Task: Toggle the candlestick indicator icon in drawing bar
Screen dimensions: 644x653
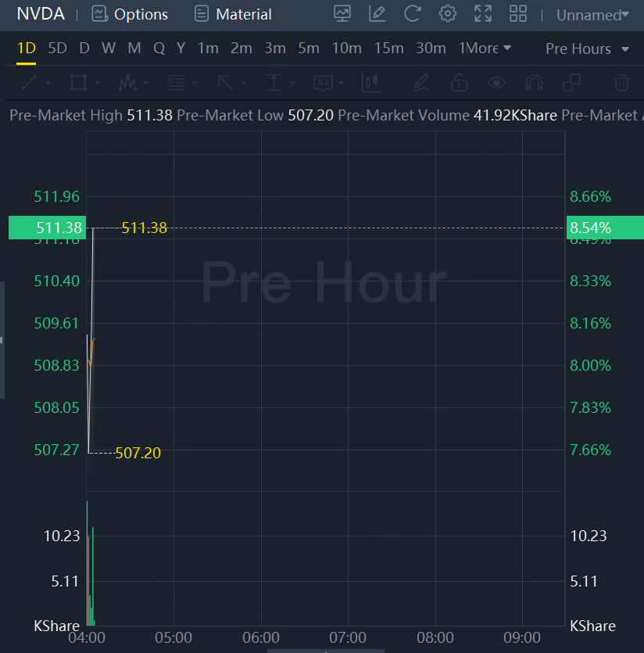Action: (x=371, y=82)
